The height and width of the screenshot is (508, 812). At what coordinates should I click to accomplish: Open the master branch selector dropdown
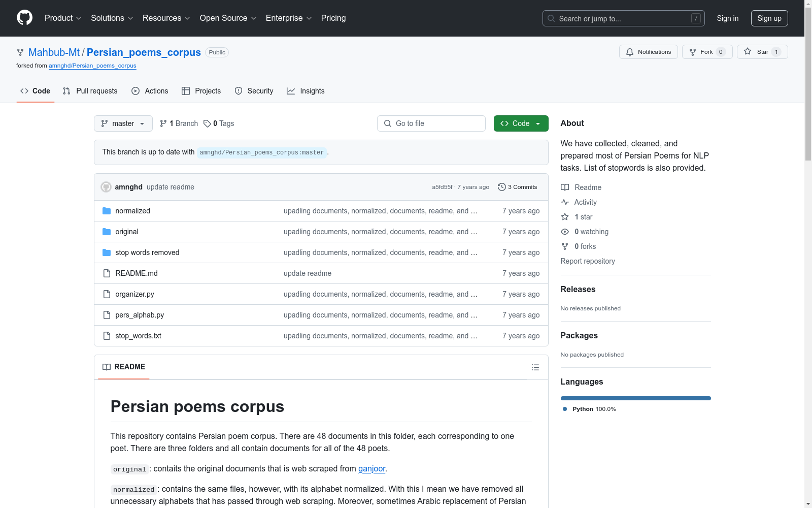tap(123, 123)
